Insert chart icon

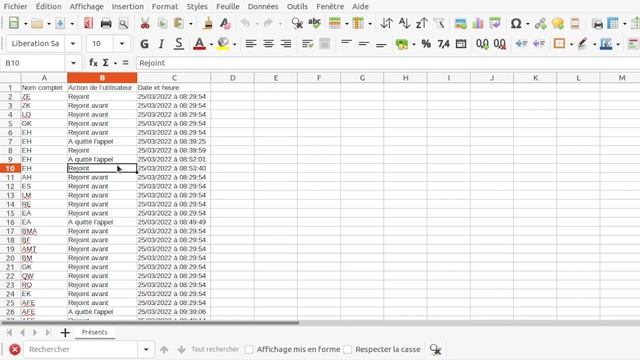pyautogui.click(x=478, y=23)
